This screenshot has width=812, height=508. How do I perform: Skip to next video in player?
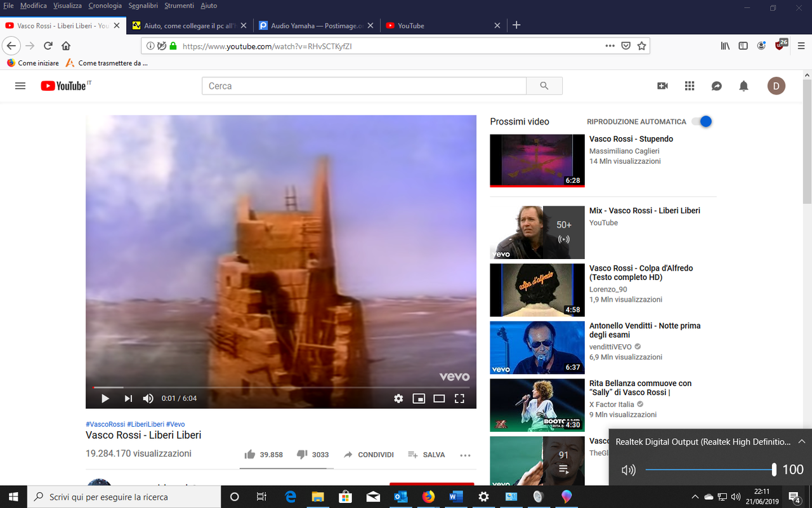pos(128,399)
